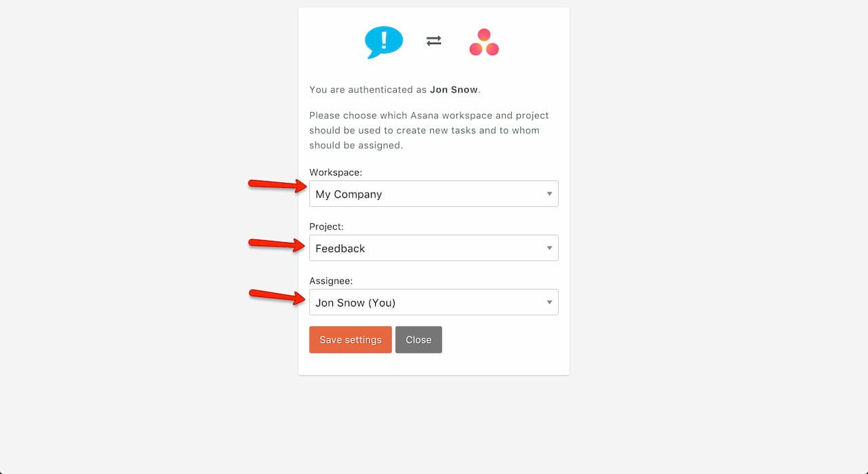This screenshot has width=868, height=474.
Task: Click the triangle of the Assignee select
Action: tap(549, 302)
